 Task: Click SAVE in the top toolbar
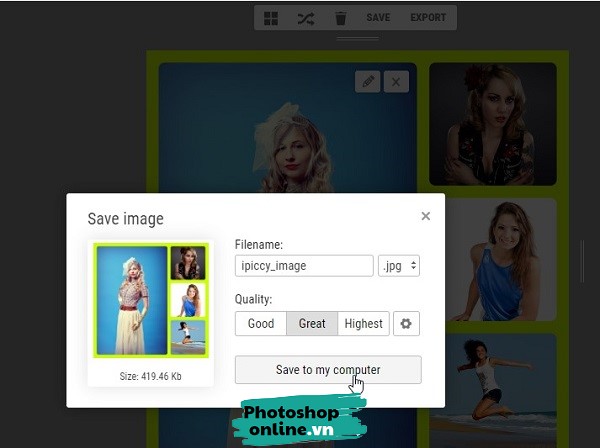pos(378,18)
